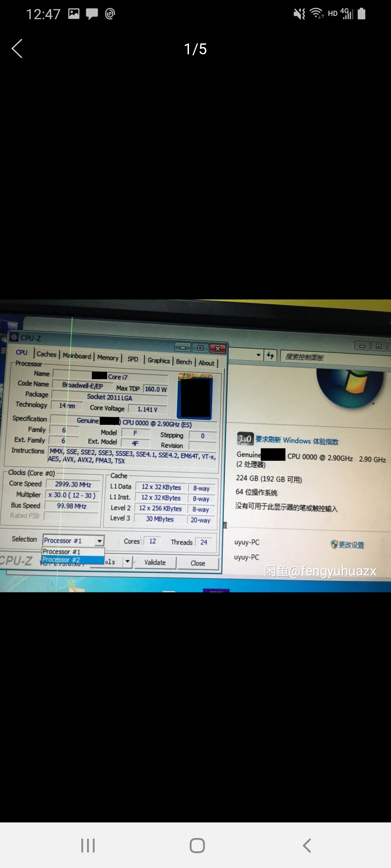Switch to the Mainboard tab
The image size is (391, 868).
pos(77,356)
